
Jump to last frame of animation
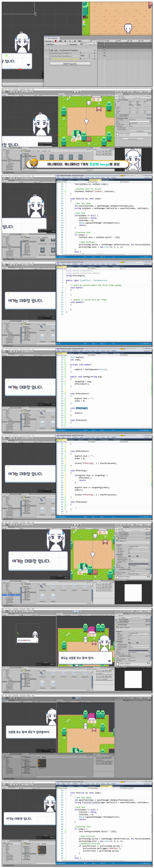(80, 41)
